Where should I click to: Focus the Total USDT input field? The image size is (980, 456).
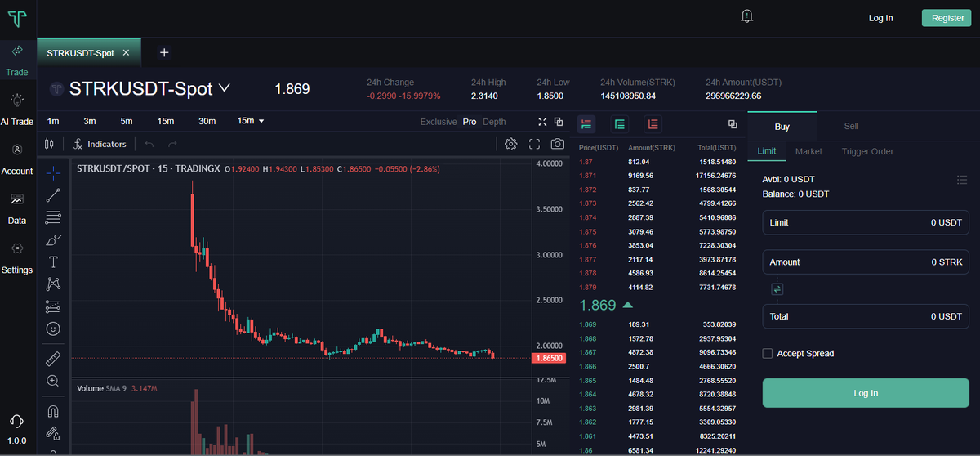point(866,316)
